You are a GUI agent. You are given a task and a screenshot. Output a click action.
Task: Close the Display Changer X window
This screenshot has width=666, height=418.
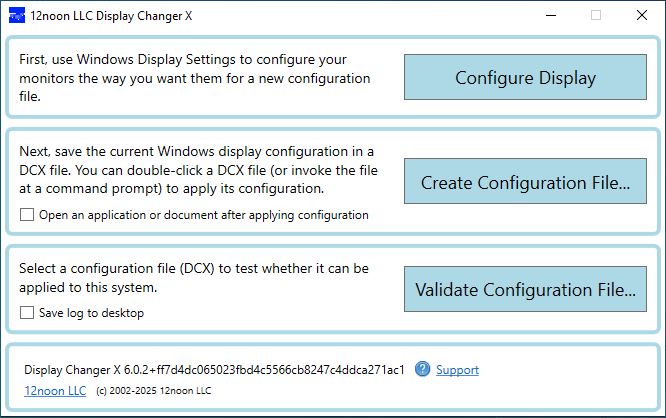click(642, 16)
